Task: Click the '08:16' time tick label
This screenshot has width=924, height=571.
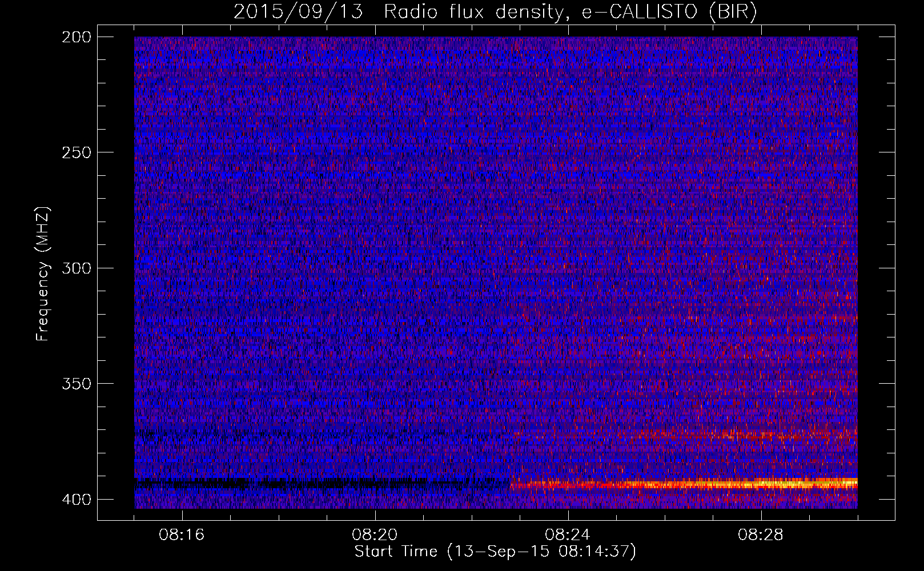Action: [x=182, y=535]
